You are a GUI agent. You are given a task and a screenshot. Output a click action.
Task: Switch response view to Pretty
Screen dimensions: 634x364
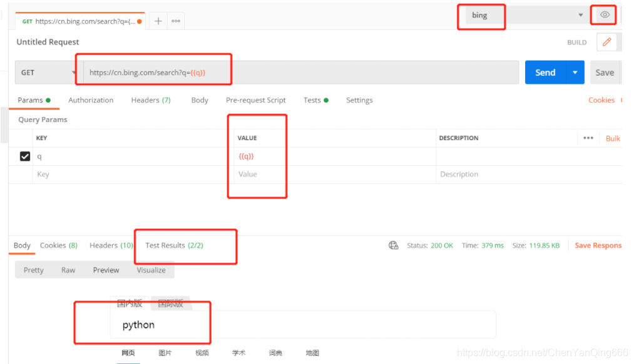tap(34, 270)
